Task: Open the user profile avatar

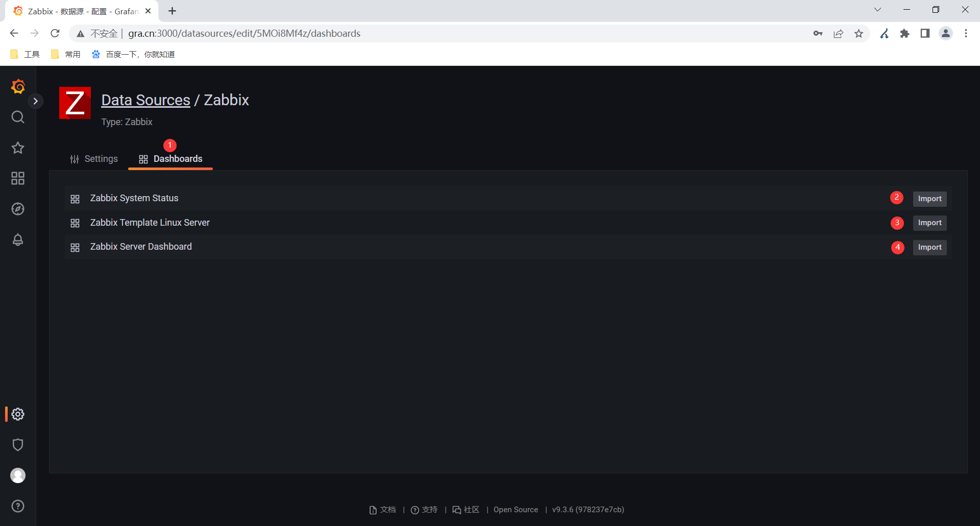Action: click(x=18, y=475)
